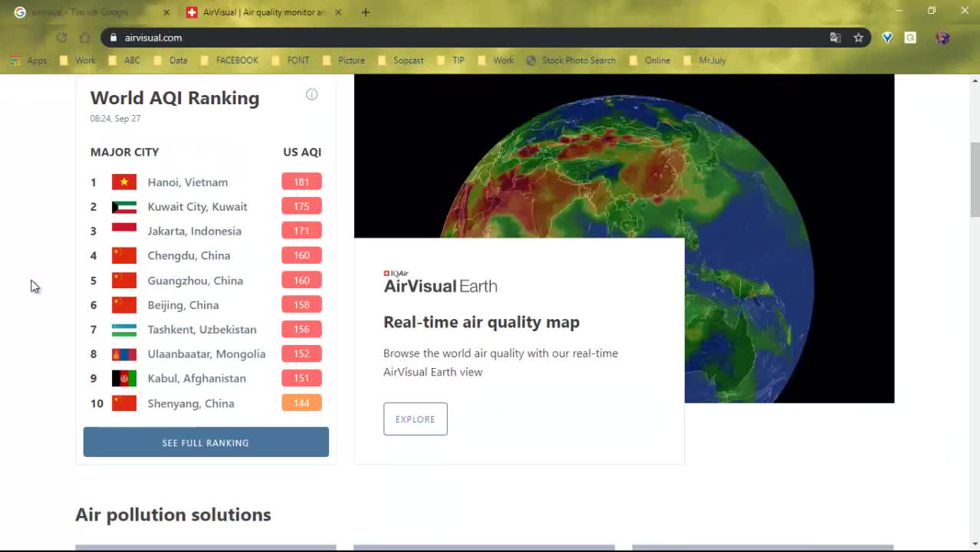Open a new browser tab
Screen dimensions: 980x552
(x=366, y=12)
